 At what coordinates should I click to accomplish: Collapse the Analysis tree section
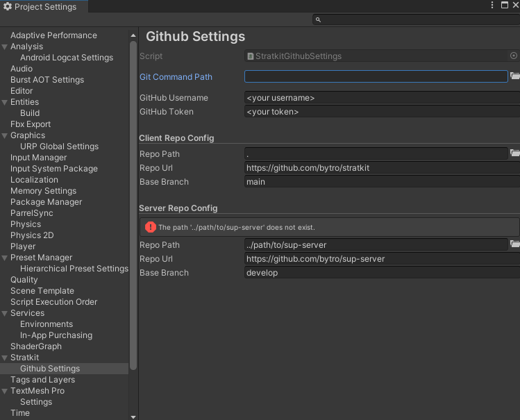point(5,47)
